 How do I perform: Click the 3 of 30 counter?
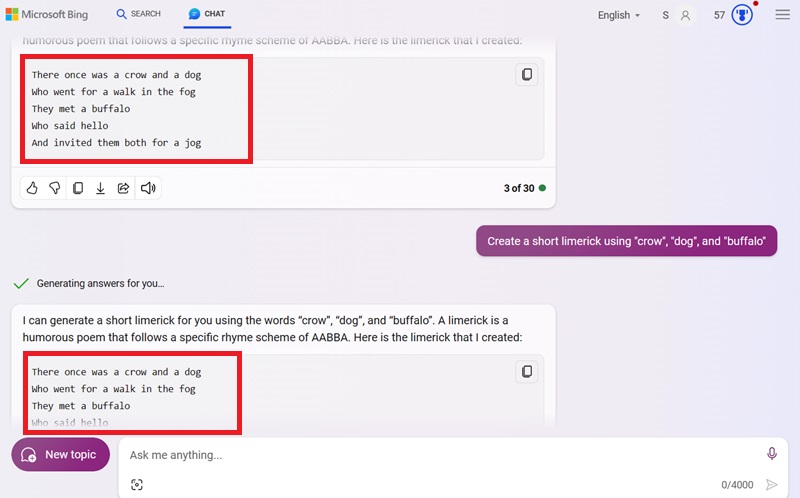(524, 188)
